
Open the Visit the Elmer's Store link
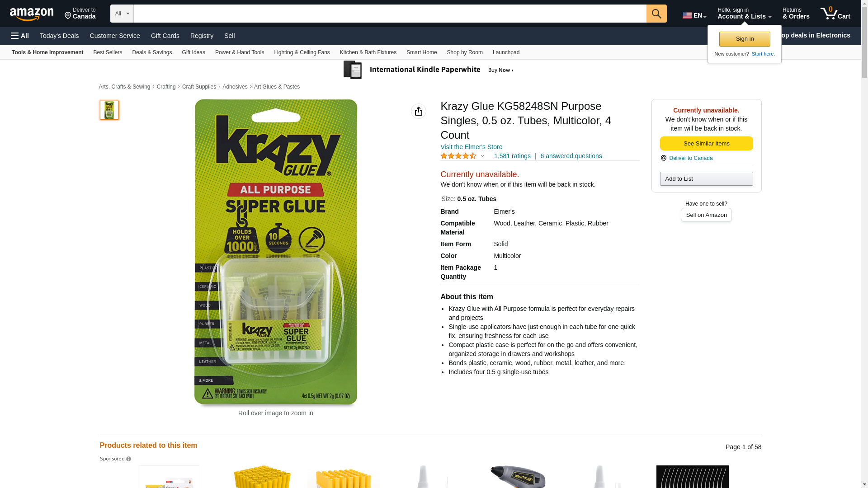point(471,147)
